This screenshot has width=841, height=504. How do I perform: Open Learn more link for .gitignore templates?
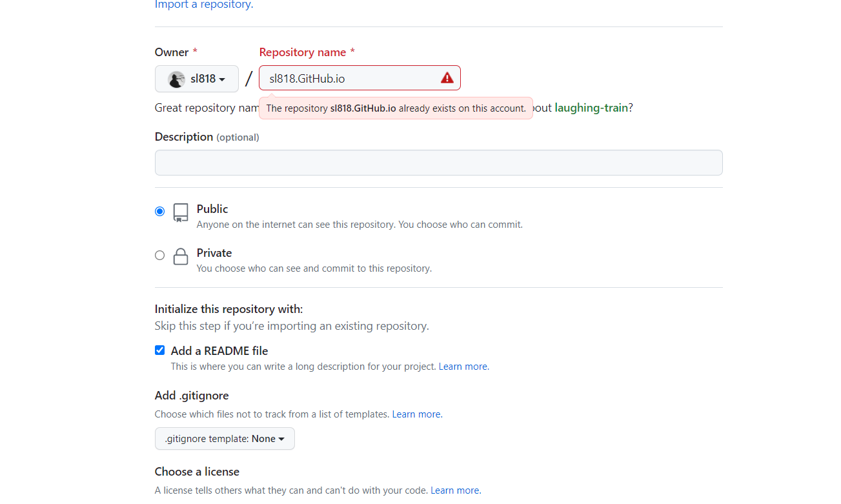(417, 414)
